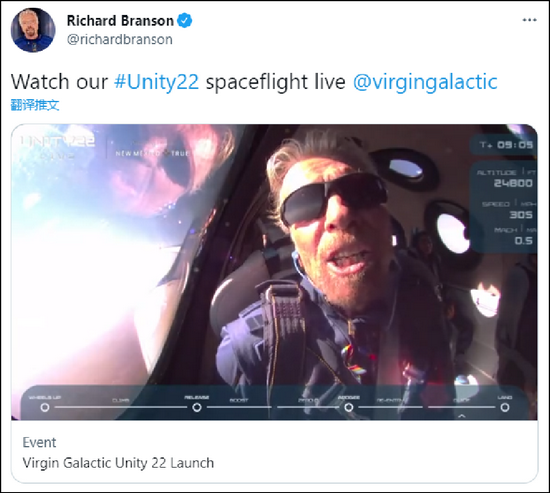550x493 pixels.
Task: Open the @virgingalactic mention
Action: click(x=425, y=82)
